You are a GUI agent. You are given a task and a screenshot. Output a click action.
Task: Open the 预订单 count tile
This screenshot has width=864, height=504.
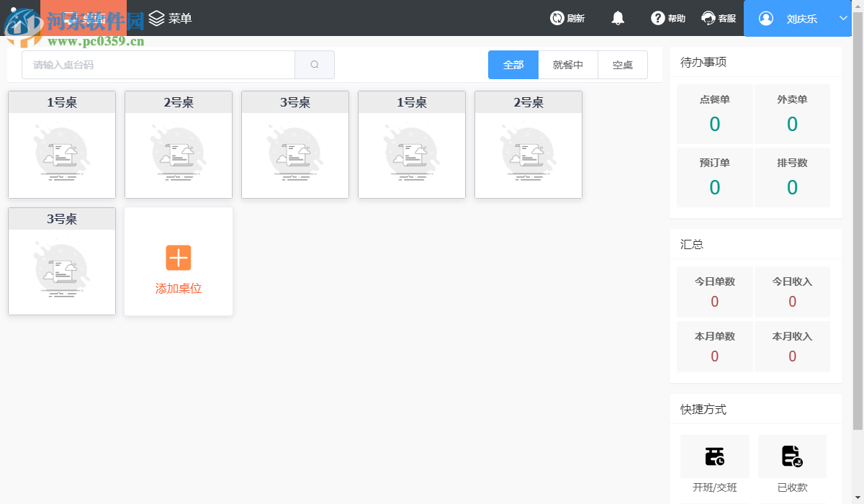[715, 177]
